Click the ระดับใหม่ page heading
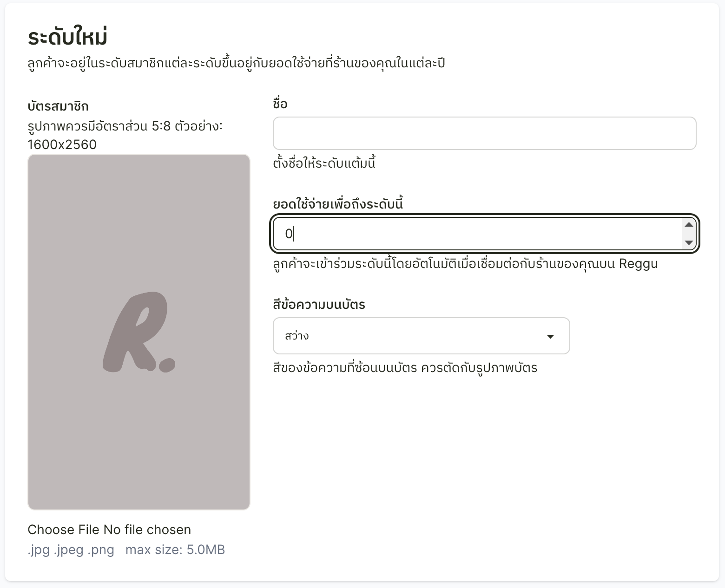 coord(68,37)
